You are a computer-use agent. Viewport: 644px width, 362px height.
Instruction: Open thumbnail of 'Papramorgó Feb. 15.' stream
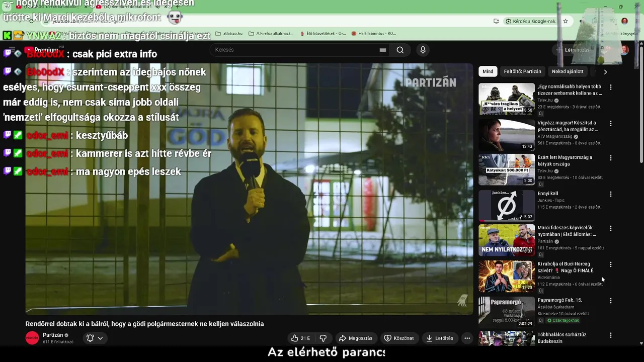pos(507,312)
